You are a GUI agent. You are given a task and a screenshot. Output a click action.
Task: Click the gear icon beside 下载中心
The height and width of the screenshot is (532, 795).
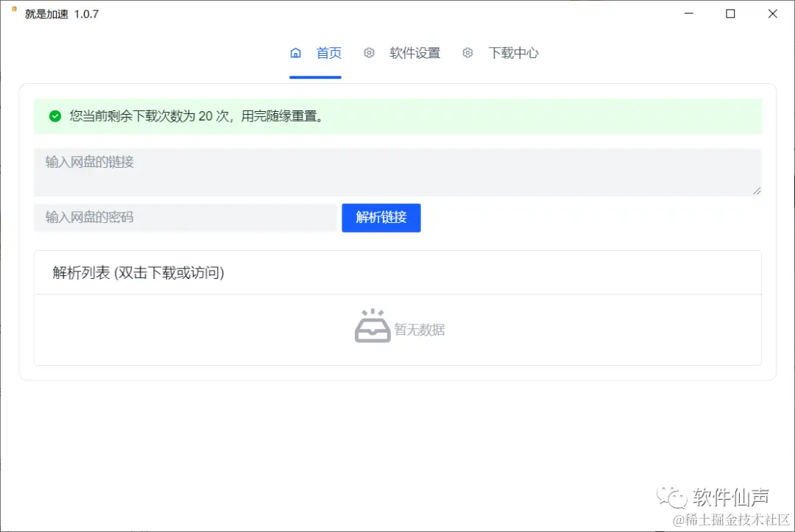(x=467, y=53)
